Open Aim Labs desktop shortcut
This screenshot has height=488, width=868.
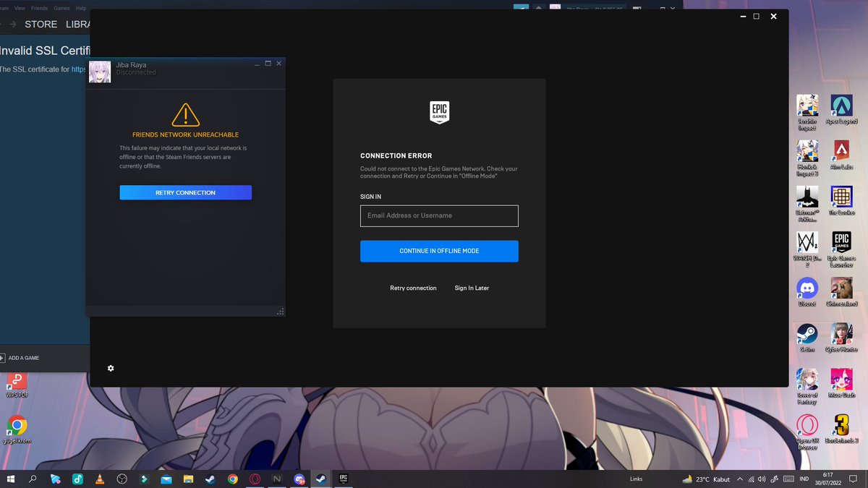pyautogui.click(x=841, y=155)
